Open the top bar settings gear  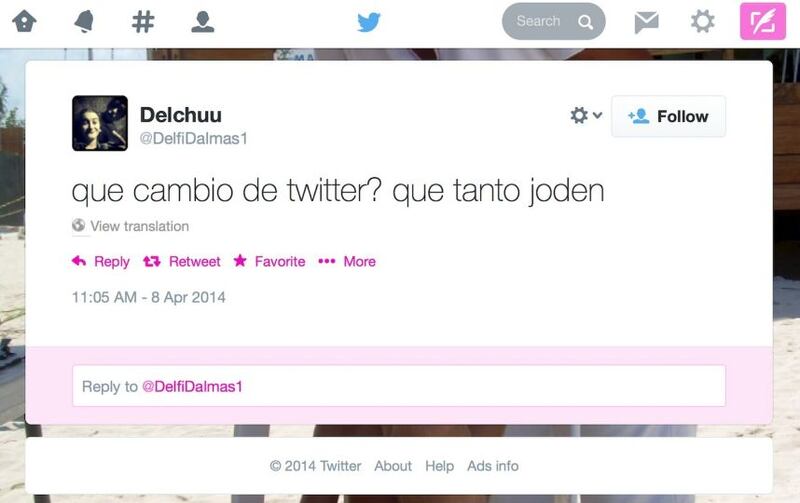[x=703, y=21]
